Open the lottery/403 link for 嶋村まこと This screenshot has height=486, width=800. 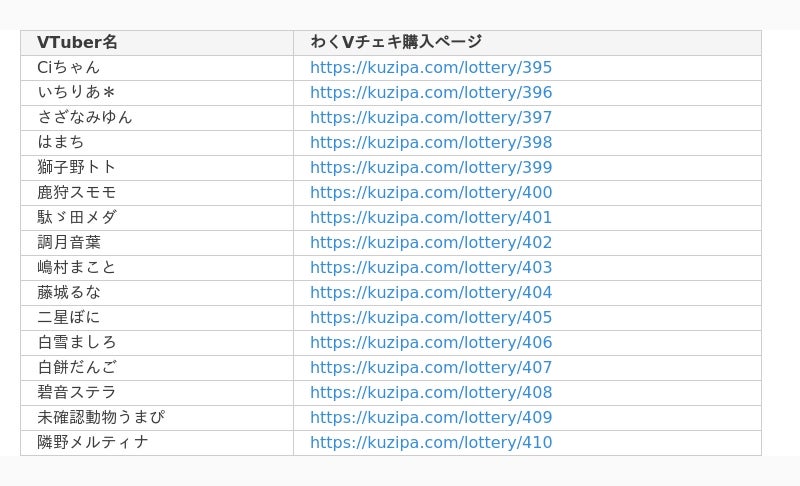coord(430,268)
